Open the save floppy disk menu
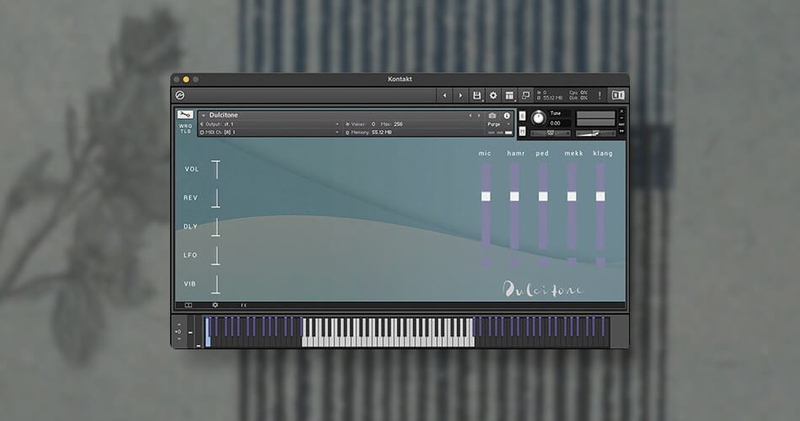The height and width of the screenshot is (421, 800). coord(477,95)
